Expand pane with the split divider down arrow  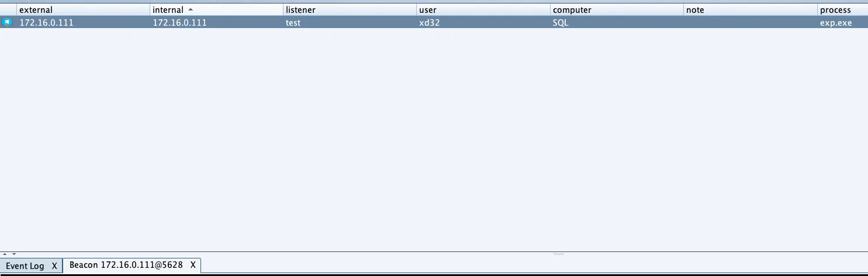click(13, 254)
